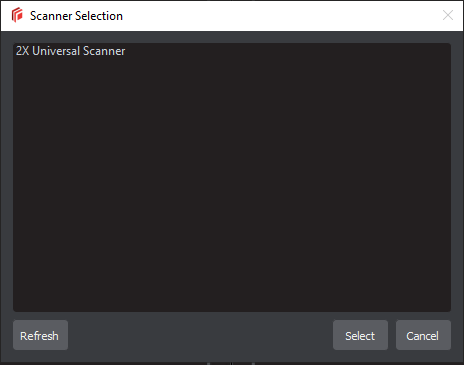Click the Refresh button
Viewport: 464px width, 365px height.
click(40, 335)
